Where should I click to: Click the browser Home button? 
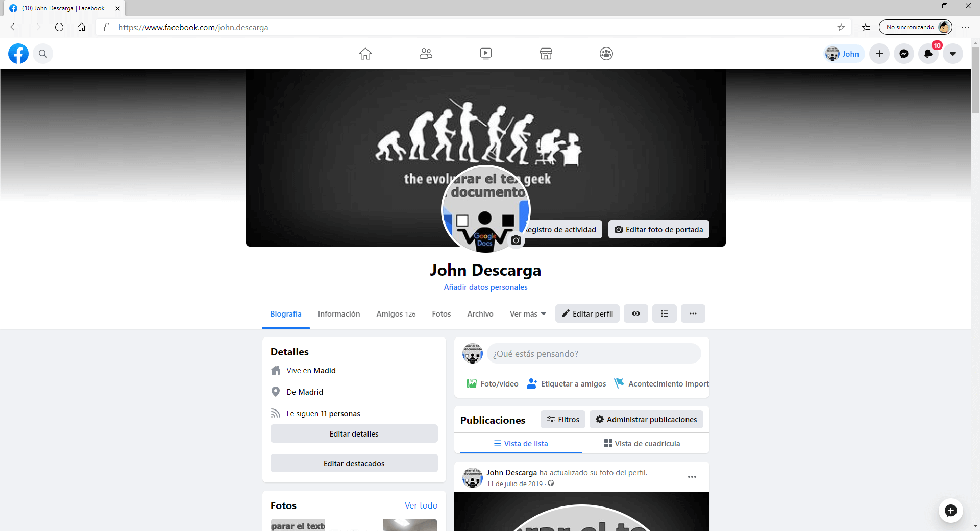(82, 27)
